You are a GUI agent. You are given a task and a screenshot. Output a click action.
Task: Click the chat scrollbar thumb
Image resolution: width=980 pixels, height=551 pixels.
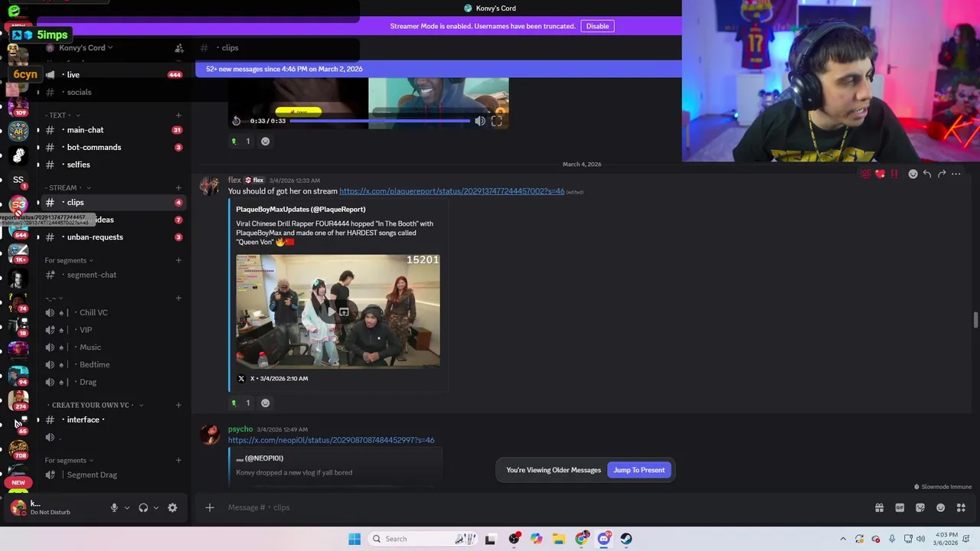(975, 320)
